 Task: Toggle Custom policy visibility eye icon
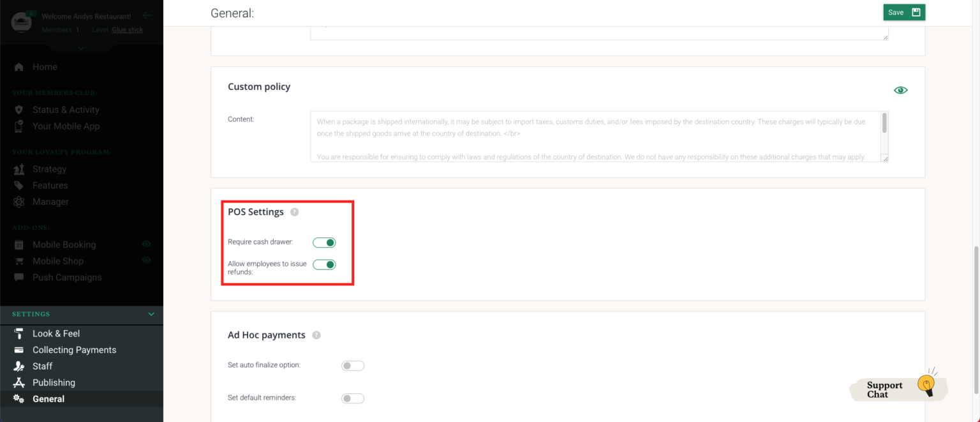tap(900, 90)
